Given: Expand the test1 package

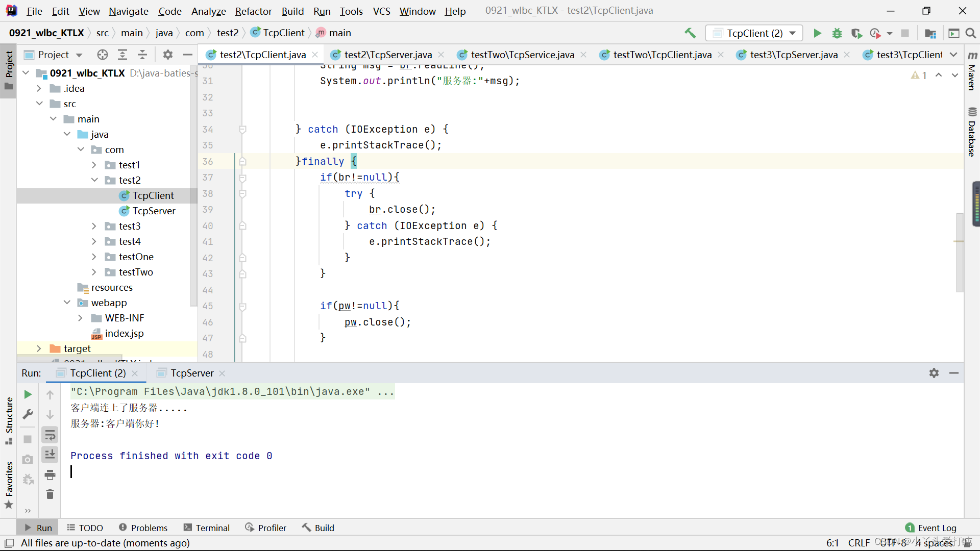Looking at the screenshot, I should click(x=94, y=165).
